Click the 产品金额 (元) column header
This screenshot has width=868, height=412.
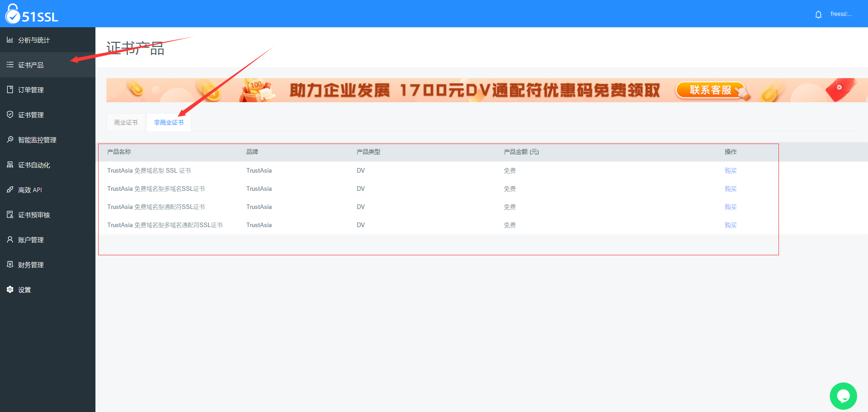[521, 152]
